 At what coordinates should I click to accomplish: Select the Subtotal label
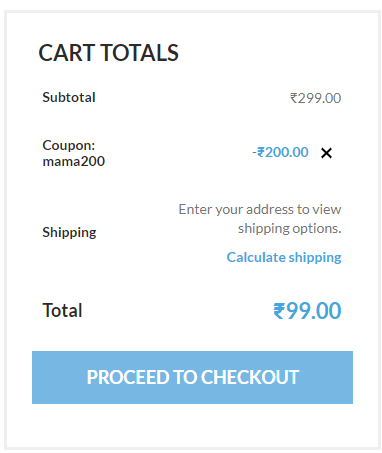click(x=69, y=97)
